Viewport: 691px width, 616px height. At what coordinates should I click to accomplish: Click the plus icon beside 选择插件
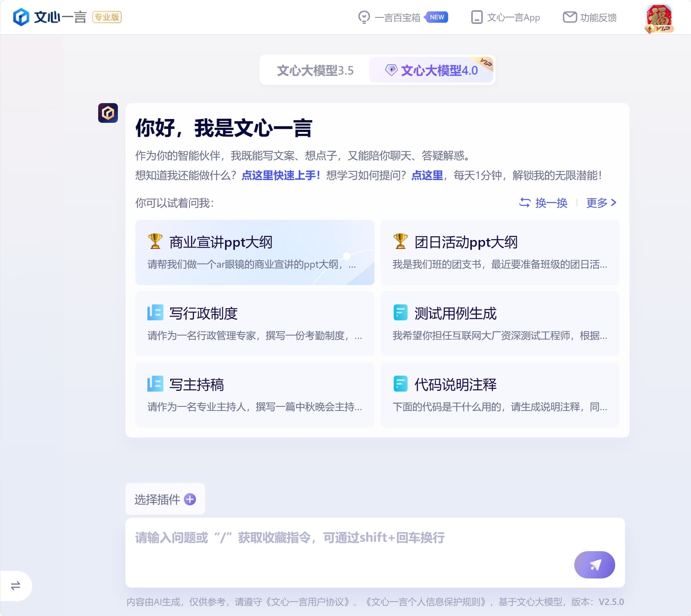[x=190, y=499]
